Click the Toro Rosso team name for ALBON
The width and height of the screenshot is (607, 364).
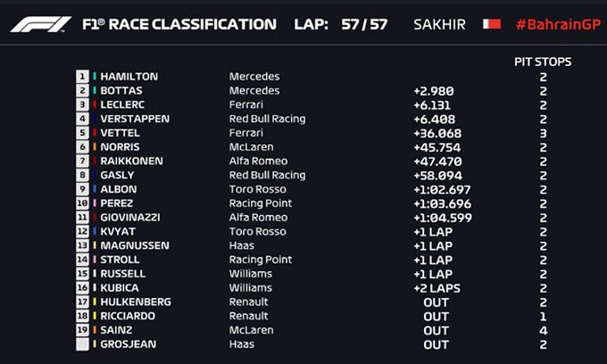(x=257, y=189)
